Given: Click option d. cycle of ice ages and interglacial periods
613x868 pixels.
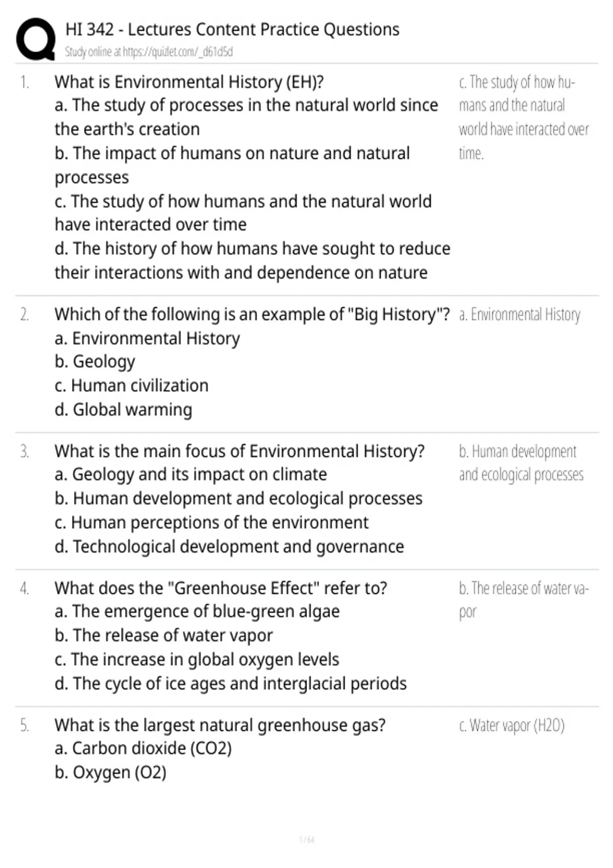Looking at the screenshot, I should (231, 684).
